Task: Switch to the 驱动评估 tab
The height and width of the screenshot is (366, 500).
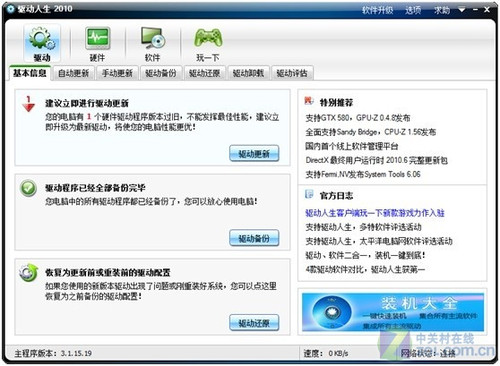Action: (x=292, y=73)
